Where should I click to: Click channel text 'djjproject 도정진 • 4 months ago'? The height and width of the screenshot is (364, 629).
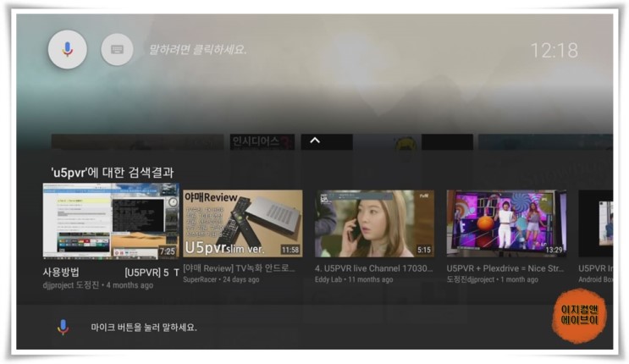point(98,285)
